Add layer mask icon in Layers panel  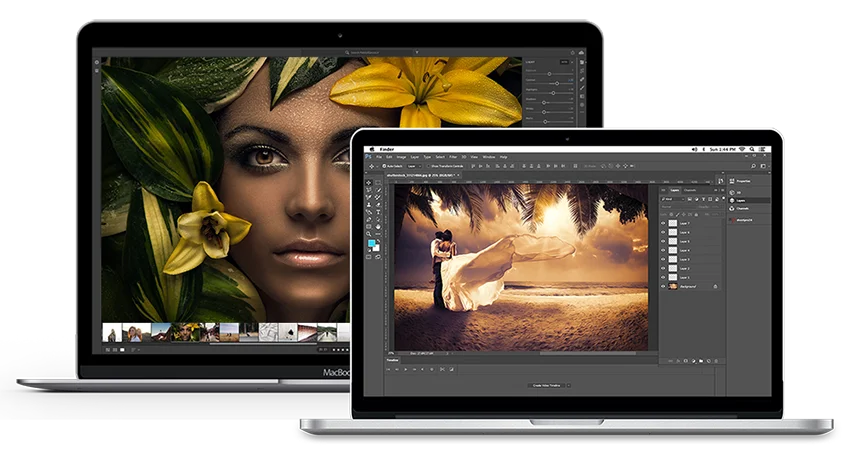686,361
